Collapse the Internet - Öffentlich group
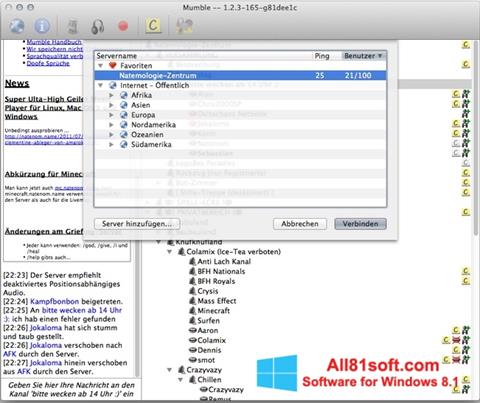The height and width of the screenshot is (403, 480). (100, 85)
